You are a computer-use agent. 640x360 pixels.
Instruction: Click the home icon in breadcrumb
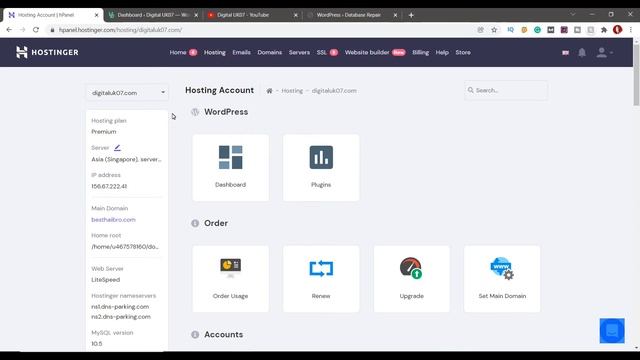pos(269,91)
